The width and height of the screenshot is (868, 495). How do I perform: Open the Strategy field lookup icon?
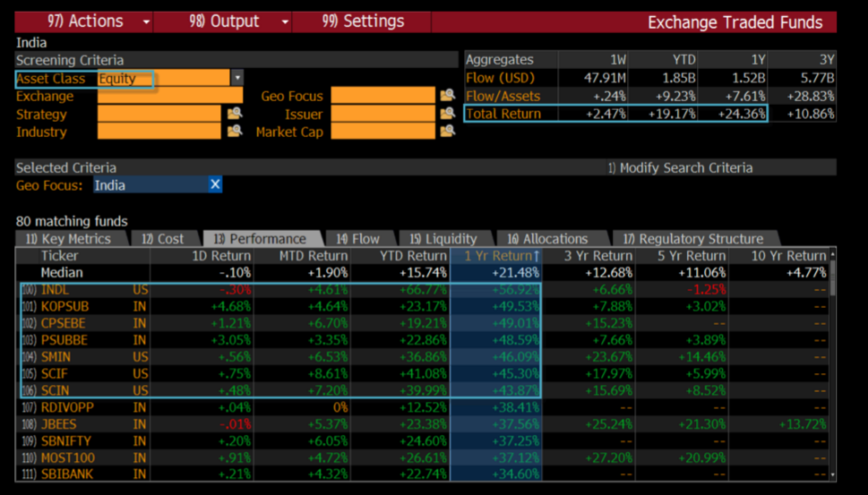click(235, 114)
